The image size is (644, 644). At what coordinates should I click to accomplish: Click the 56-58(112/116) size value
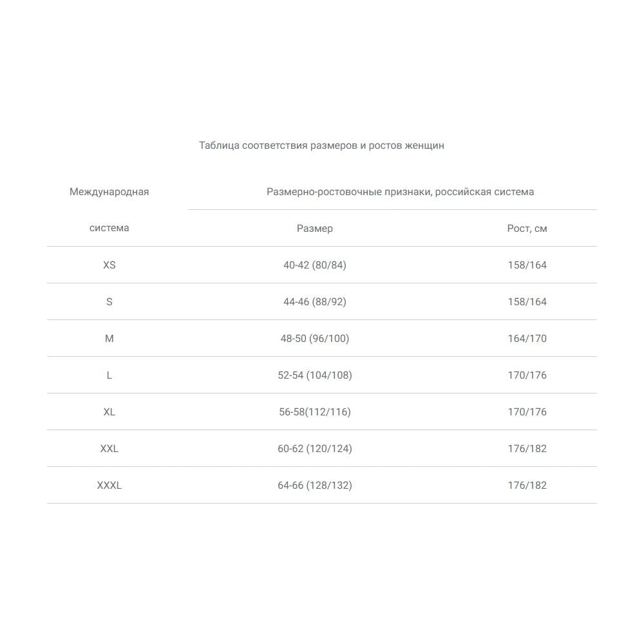(315, 412)
